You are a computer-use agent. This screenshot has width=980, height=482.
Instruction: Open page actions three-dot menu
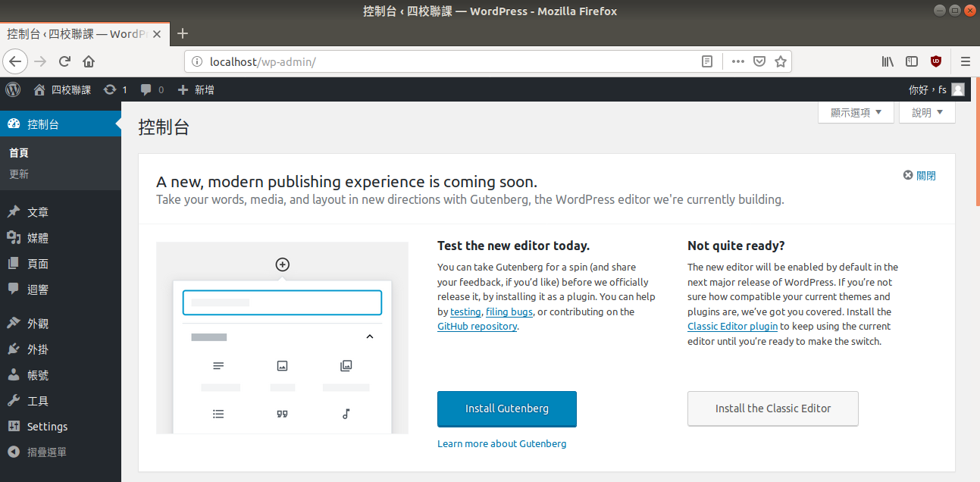click(x=737, y=61)
